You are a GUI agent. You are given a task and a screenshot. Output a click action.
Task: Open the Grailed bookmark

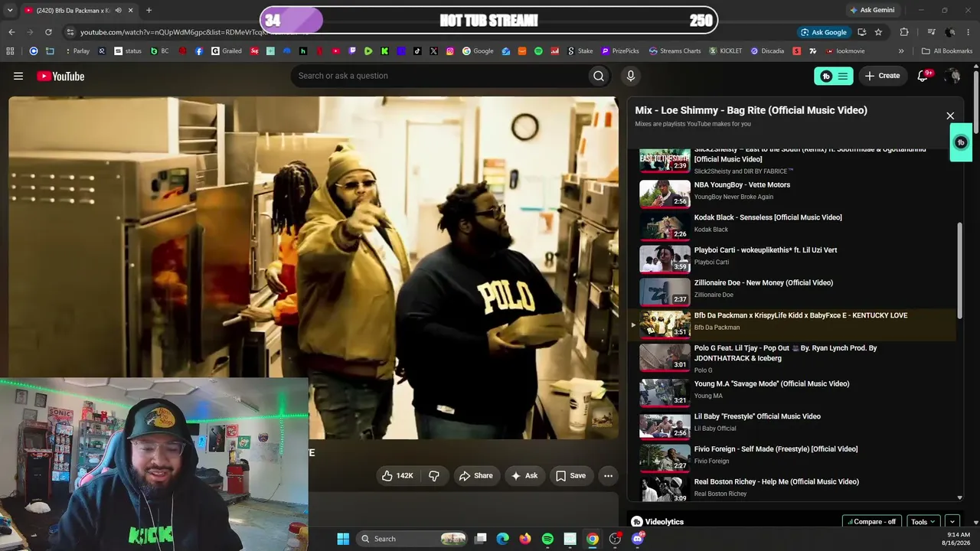(x=227, y=51)
